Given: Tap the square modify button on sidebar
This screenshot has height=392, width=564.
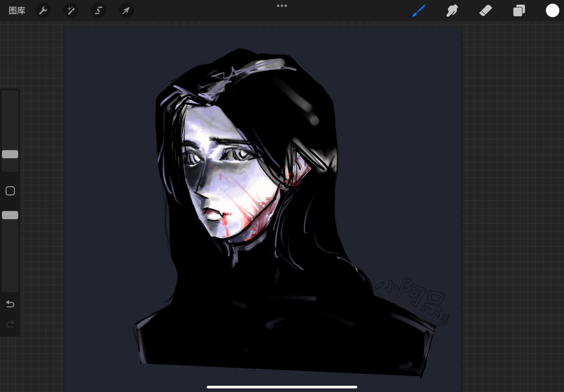Looking at the screenshot, I should [x=10, y=191].
